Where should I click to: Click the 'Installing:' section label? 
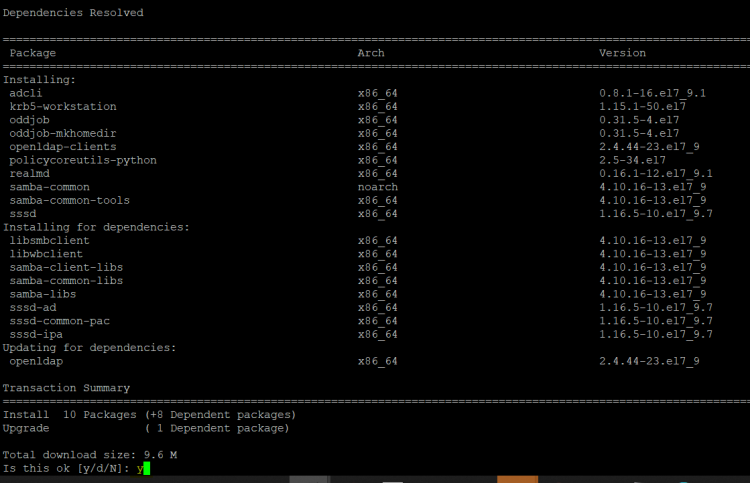click(39, 80)
